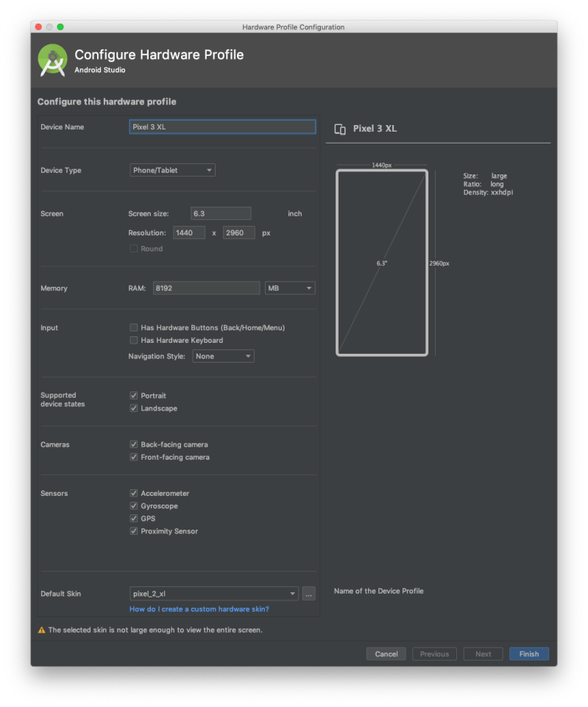This screenshot has width=588, height=707.
Task: Open the Device Type Phone/Tablet dropdown
Action: point(172,170)
